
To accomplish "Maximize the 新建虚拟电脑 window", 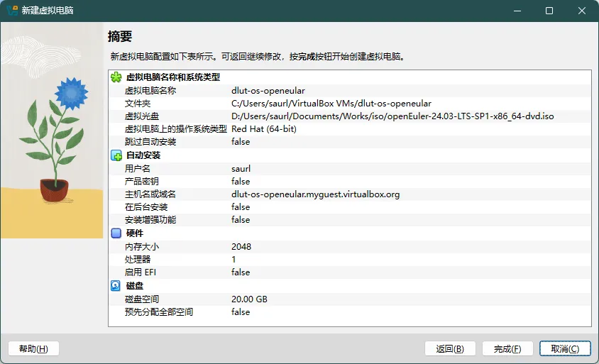I will pyautogui.click(x=549, y=11).
